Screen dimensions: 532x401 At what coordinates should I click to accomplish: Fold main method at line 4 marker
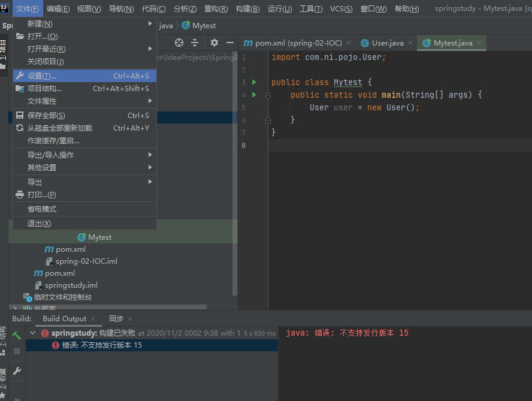(x=268, y=95)
